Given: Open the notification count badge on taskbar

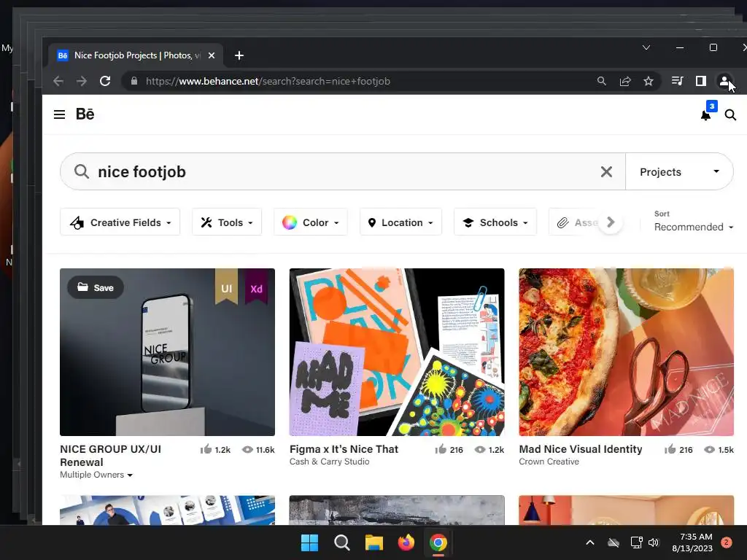Looking at the screenshot, I should [727, 542].
